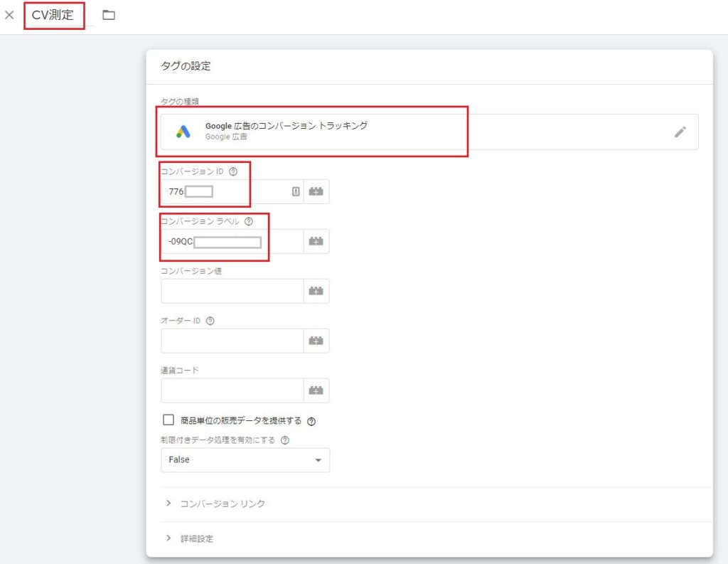
Task: Close the tag editor with X
Action: 9,15
